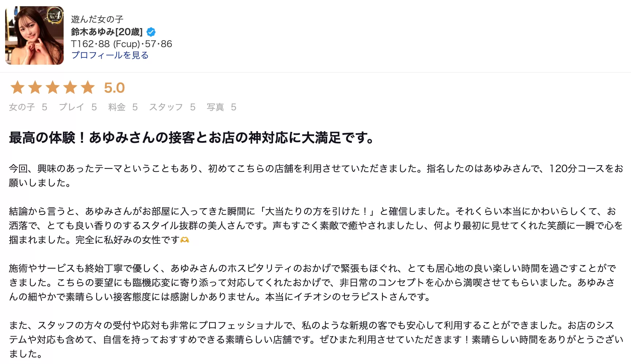Click the fifth orange rating star

point(88,88)
